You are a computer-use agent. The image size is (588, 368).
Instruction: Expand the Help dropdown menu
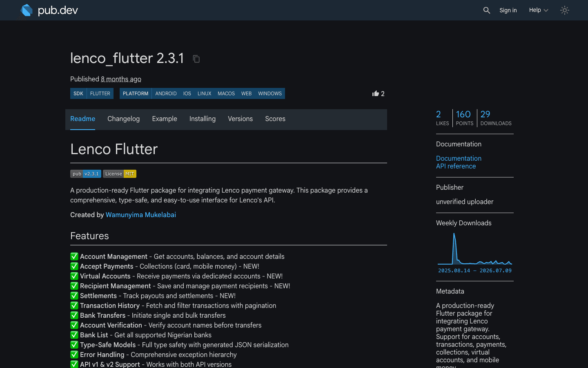tap(539, 10)
